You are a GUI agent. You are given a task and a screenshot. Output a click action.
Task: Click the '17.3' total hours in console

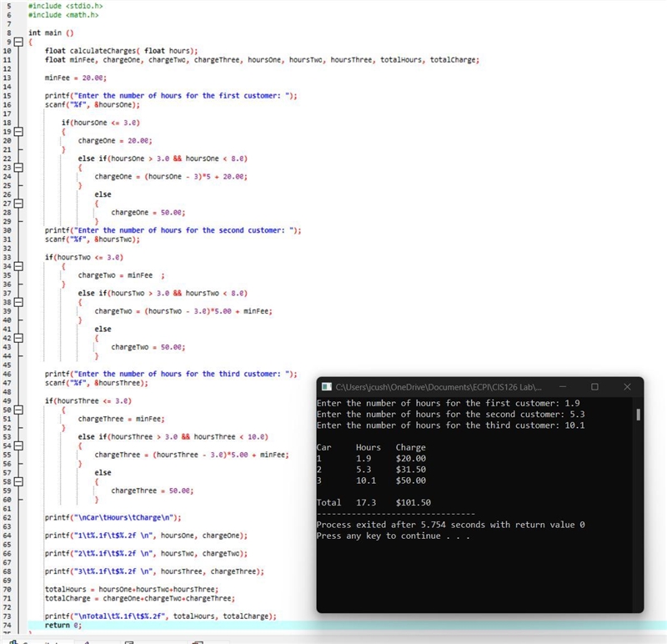366,503
